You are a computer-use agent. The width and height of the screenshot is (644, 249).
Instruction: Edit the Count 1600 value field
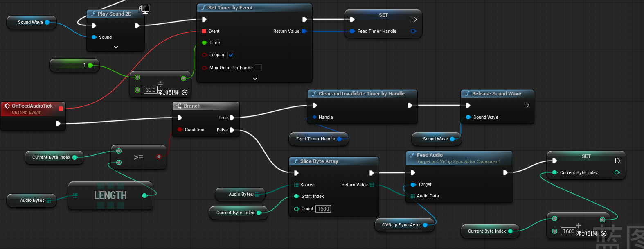[323, 209]
